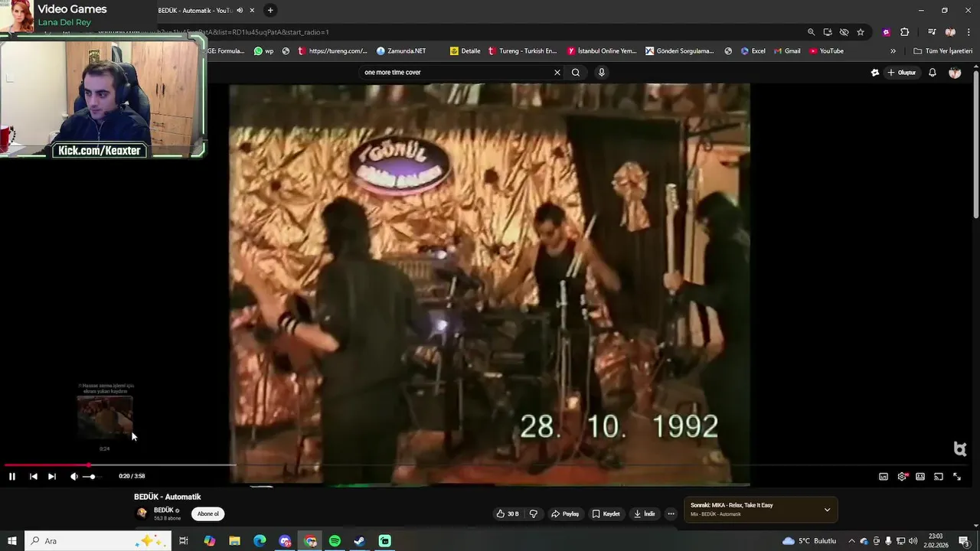Open the Tüm Yer İşaretleri folder
Image resolution: width=980 pixels, height=551 pixels.
pos(942,51)
